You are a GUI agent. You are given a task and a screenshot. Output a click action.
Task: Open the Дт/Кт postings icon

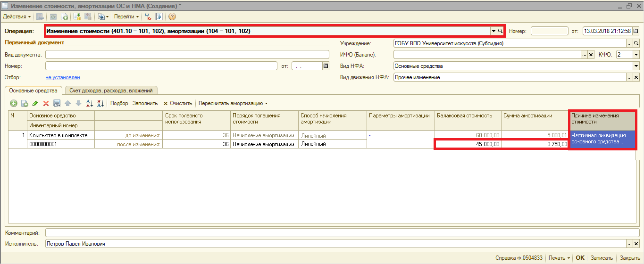(148, 16)
